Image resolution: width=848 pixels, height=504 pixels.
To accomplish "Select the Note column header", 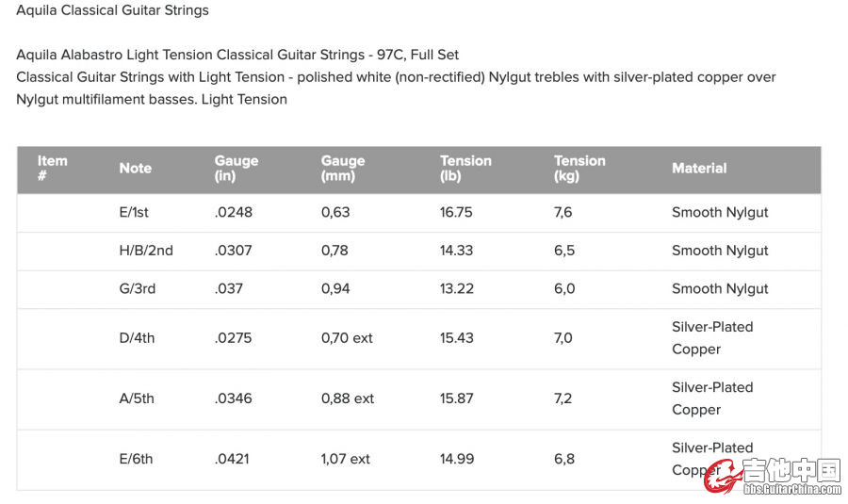I will (x=135, y=169).
